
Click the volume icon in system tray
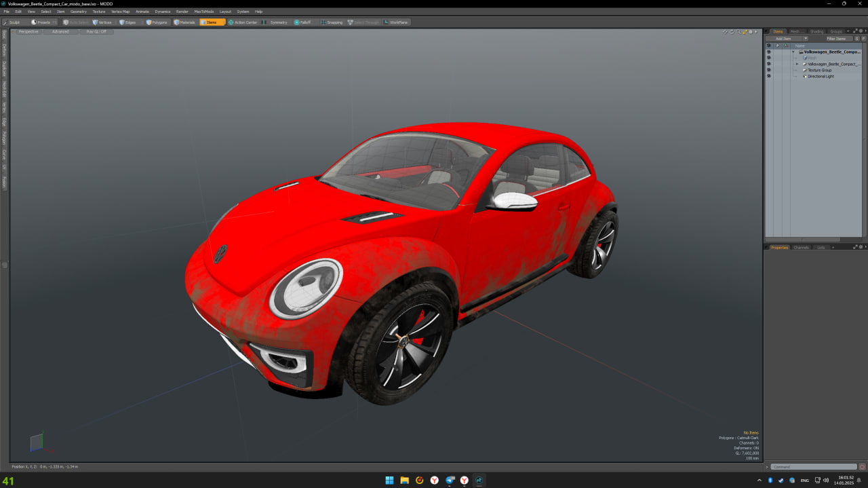[825, 480]
